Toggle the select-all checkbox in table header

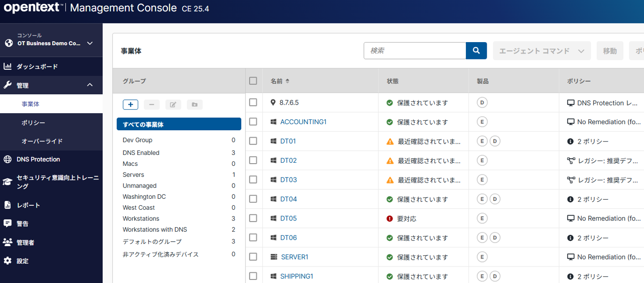tap(253, 81)
